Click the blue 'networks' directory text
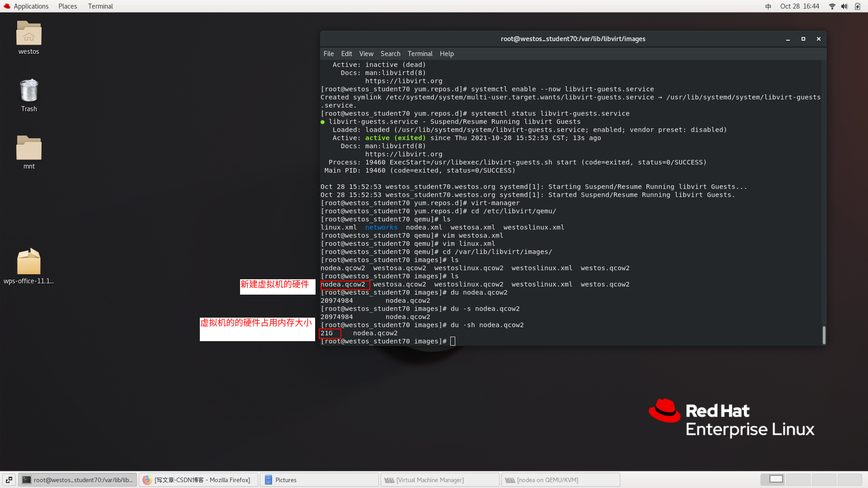868x488 pixels. click(381, 227)
